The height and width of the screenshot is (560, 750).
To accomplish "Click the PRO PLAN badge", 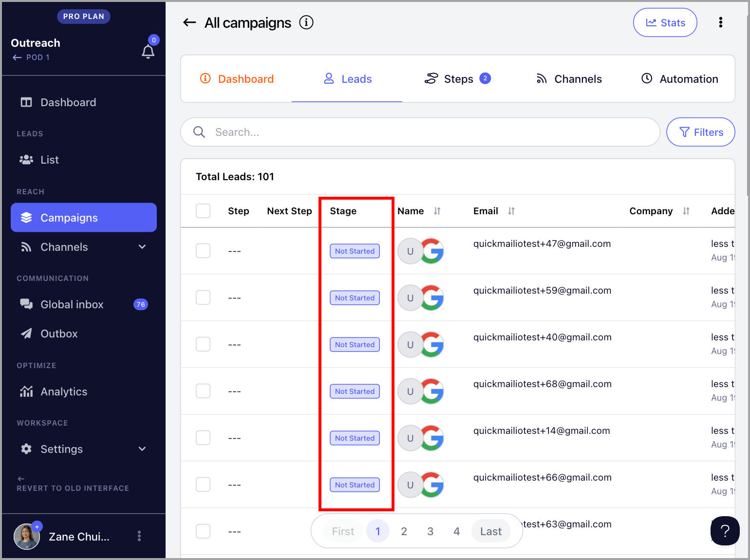I will pyautogui.click(x=84, y=17).
